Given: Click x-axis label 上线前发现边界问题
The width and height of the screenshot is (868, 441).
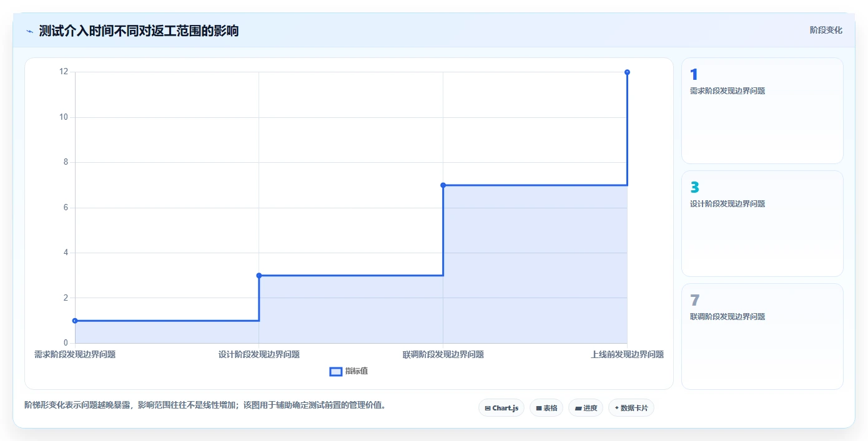Looking at the screenshot, I should [x=627, y=354].
